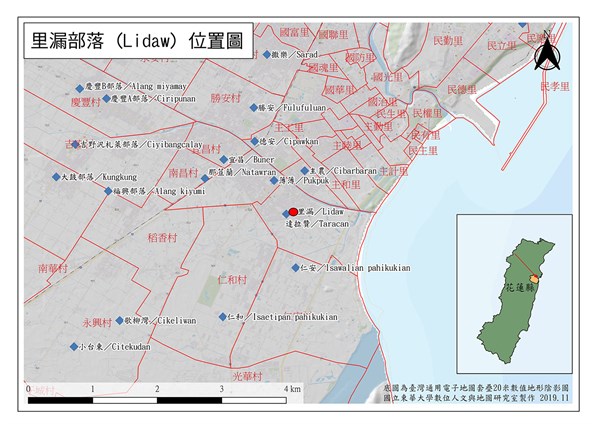The width and height of the screenshot is (600, 424).
Task: Click the 4 km scale bar
Action: pyautogui.click(x=160, y=400)
